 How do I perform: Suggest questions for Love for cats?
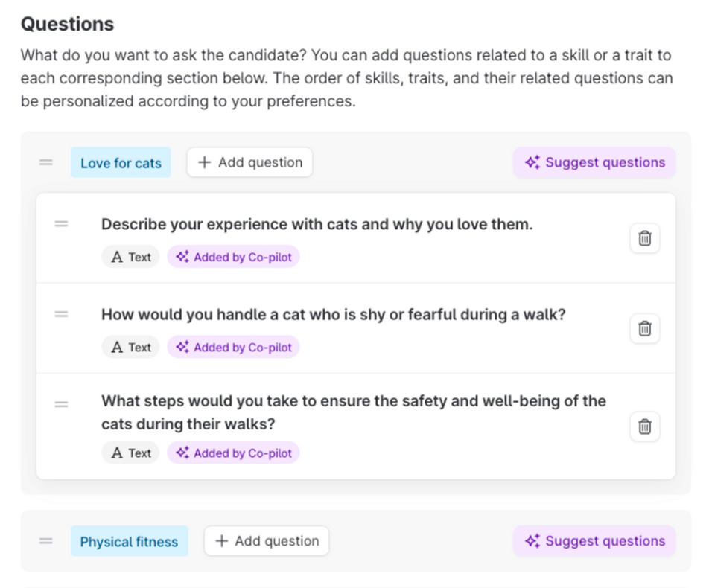pyautogui.click(x=594, y=162)
